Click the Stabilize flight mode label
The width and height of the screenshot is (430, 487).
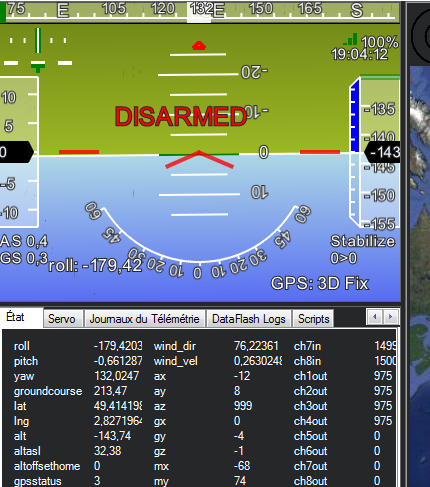(363, 241)
